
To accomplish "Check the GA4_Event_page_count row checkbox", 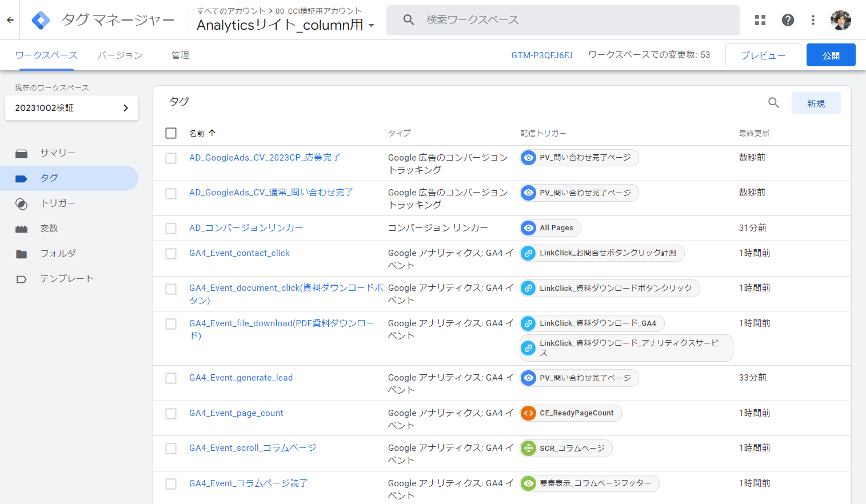I will tap(171, 414).
